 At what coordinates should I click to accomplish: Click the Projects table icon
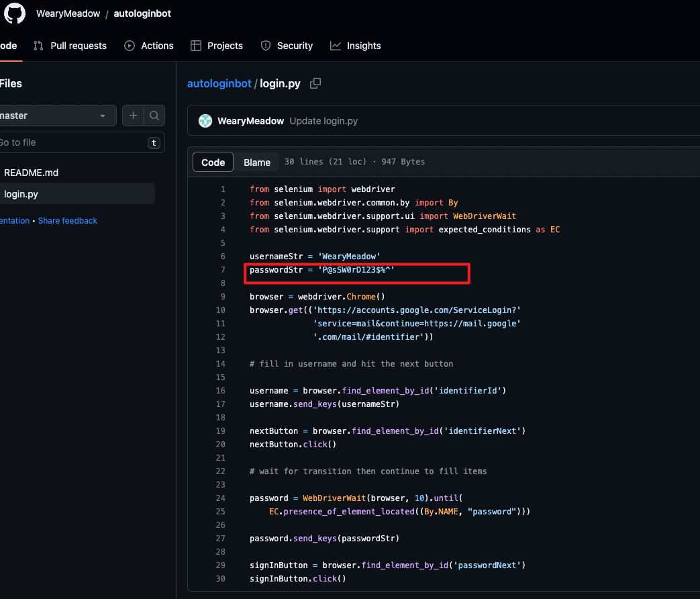pos(195,46)
